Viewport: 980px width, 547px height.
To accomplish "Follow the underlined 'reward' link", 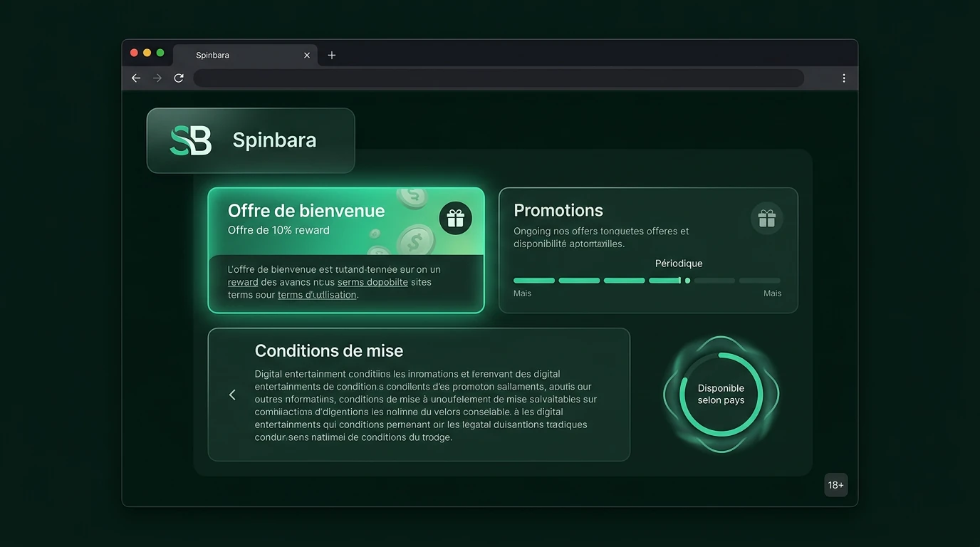I will 243,282.
